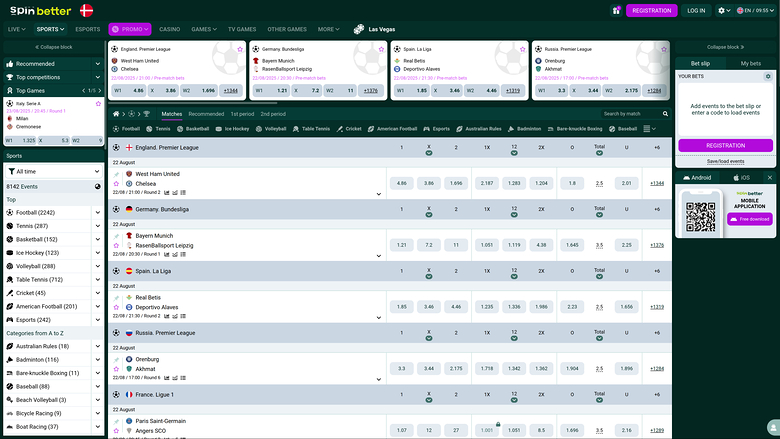This screenshot has height=439, width=780.
Task: Collapse the left sidebar block
Action: (x=53, y=47)
